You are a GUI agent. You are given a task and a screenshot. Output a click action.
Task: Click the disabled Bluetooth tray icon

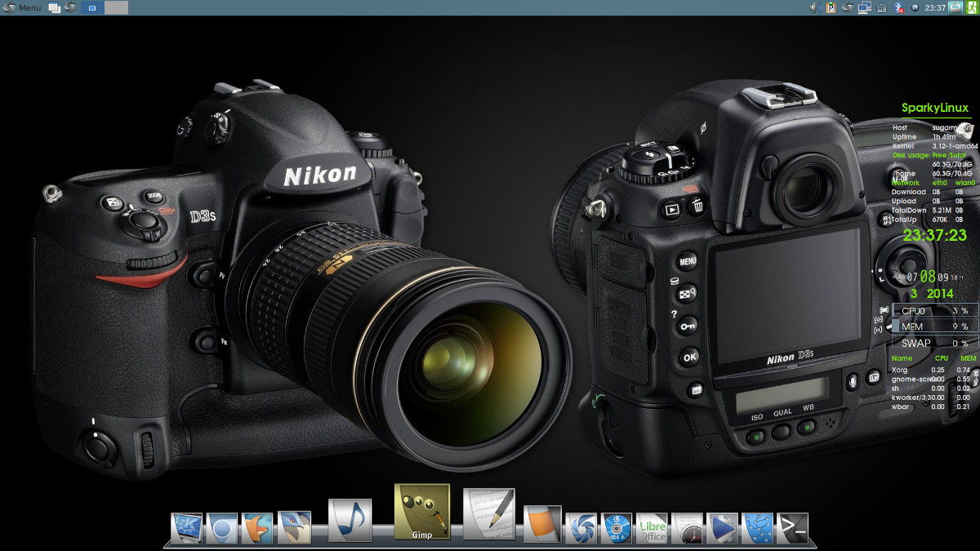tap(899, 7)
